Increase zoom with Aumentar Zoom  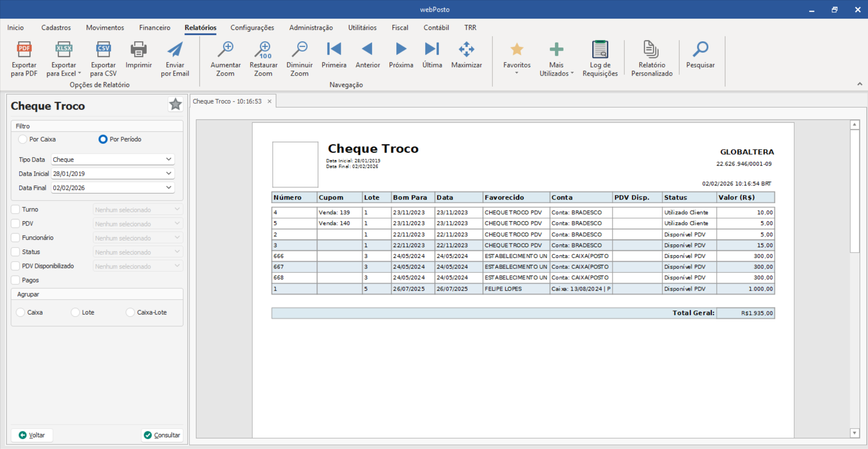pos(225,50)
